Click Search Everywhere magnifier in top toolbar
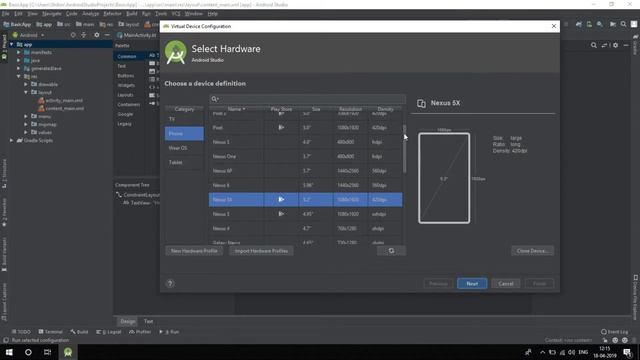The image size is (640, 360). pos(623,24)
